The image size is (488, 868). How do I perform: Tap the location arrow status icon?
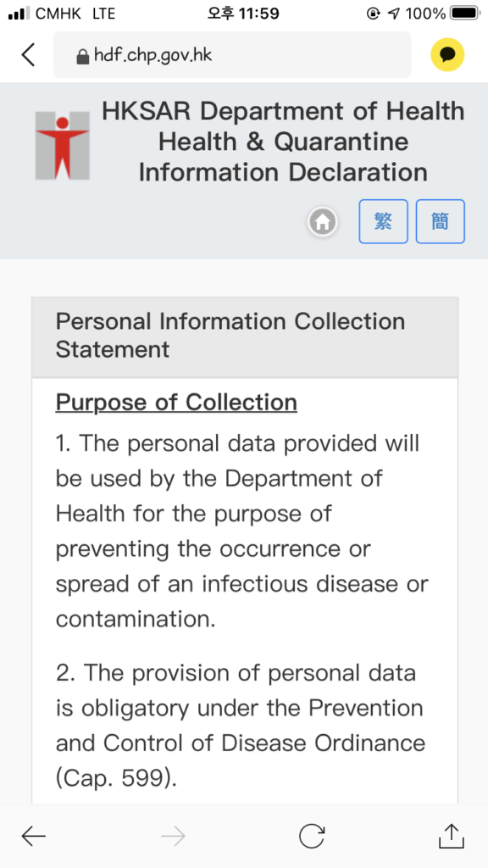coord(393,14)
